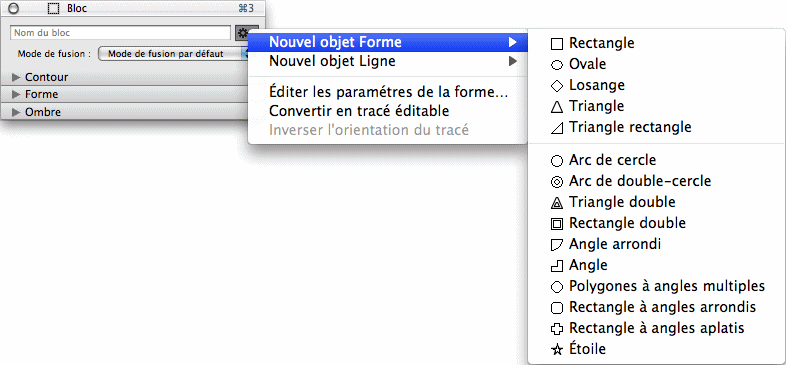Select the Triangle double icon
Viewport: 786px width, 365px height.
(557, 203)
